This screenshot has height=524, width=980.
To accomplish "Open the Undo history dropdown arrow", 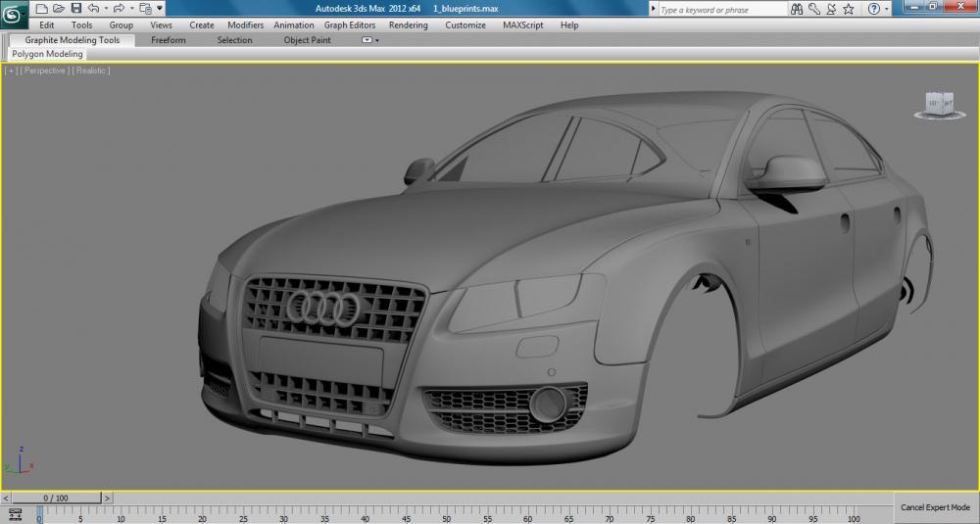I will point(106,9).
